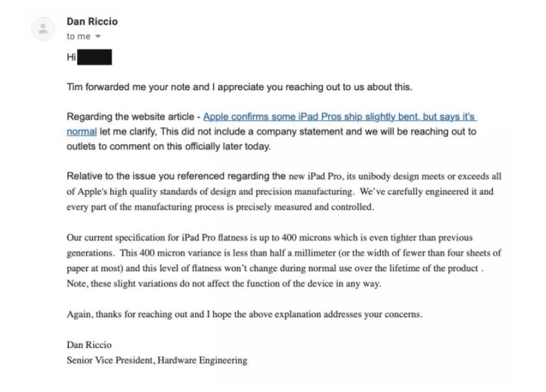Click the "Again, thanks for reaching out" line
The height and width of the screenshot is (392, 546).
[x=134, y=315]
